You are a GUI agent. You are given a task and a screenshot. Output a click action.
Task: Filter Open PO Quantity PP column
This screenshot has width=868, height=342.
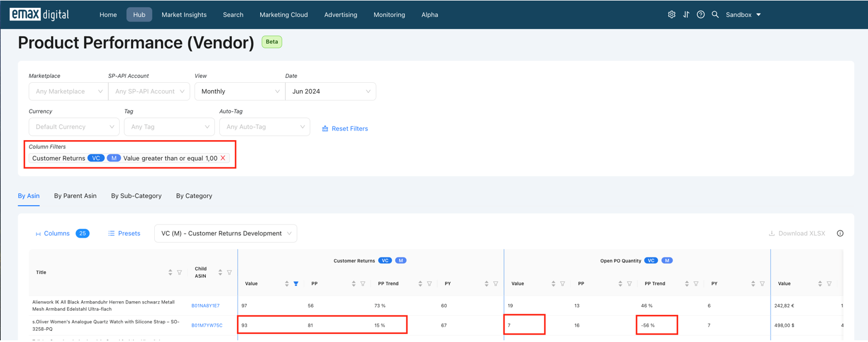click(x=629, y=284)
